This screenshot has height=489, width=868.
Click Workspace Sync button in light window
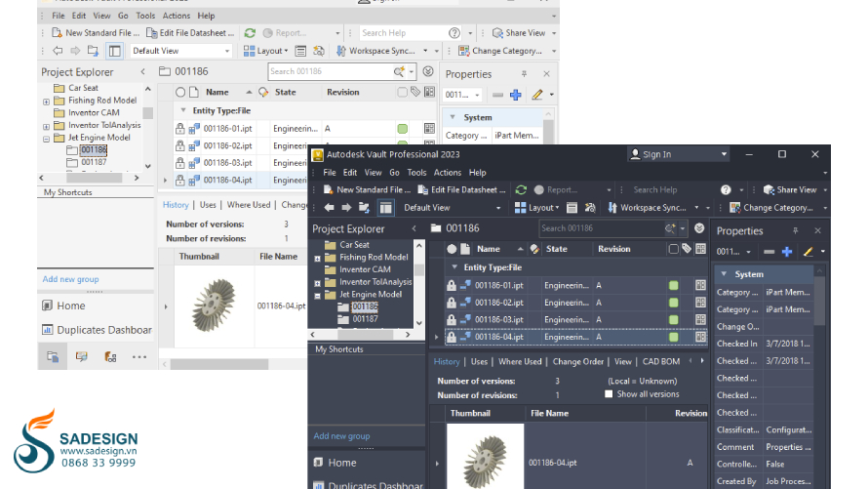click(x=375, y=51)
